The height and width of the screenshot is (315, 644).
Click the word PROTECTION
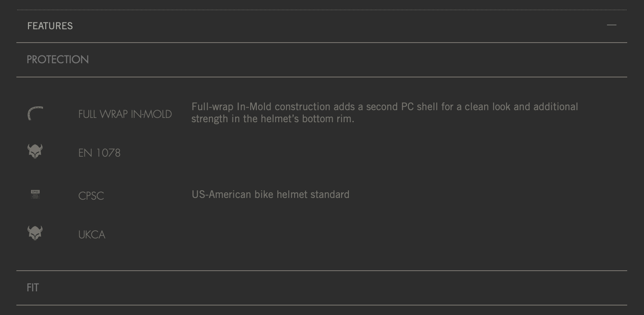click(58, 59)
